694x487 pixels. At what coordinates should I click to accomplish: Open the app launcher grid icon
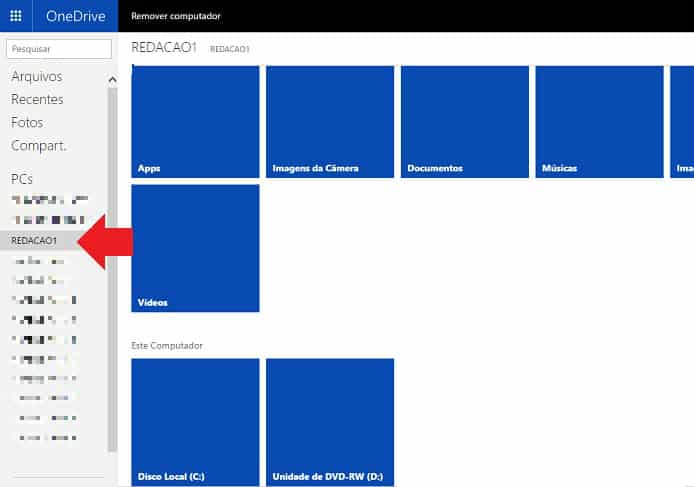coord(16,16)
